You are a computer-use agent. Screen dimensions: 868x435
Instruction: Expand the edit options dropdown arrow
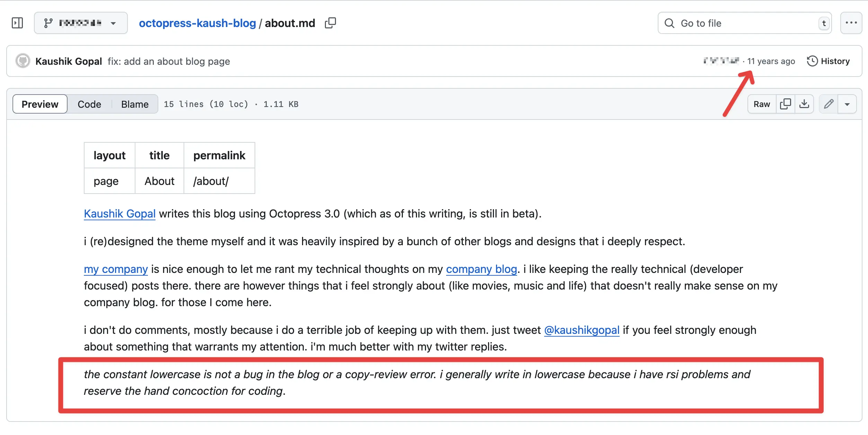(x=848, y=104)
